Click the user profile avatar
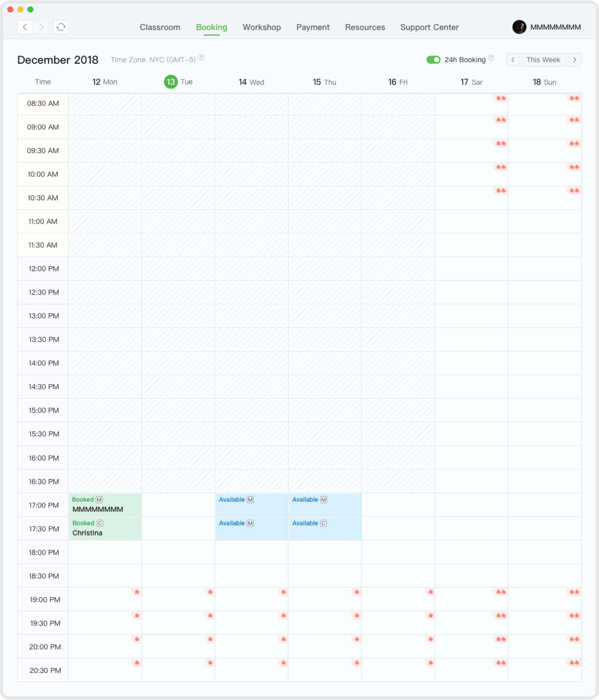The height and width of the screenshot is (700, 599). tap(519, 27)
